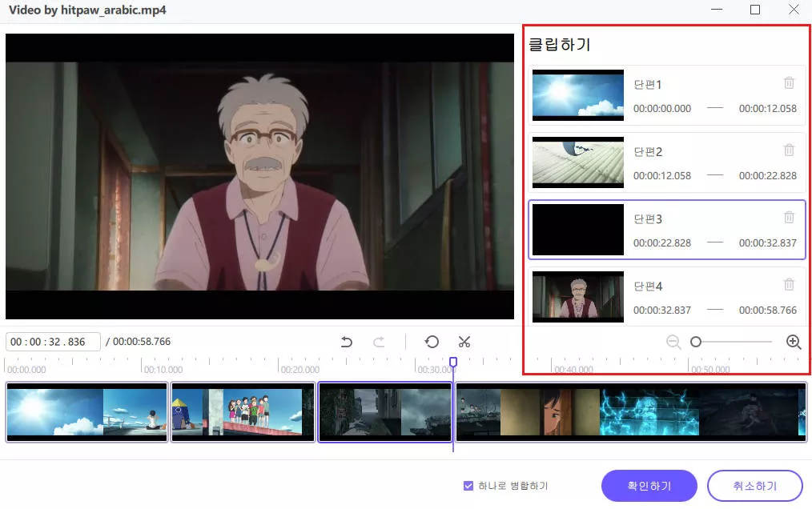The height and width of the screenshot is (509, 812).
Task: Reset all cuts with the circular arrow
Action: coord(432,342)
